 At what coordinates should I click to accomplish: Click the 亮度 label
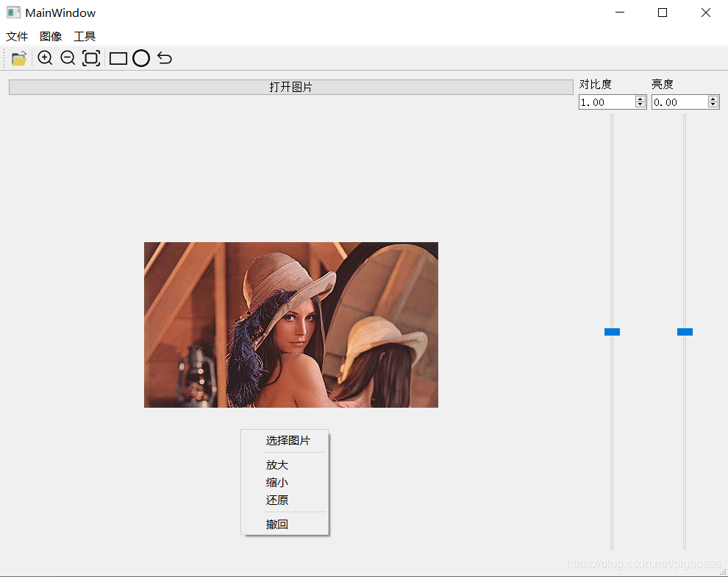pos(662,84)
